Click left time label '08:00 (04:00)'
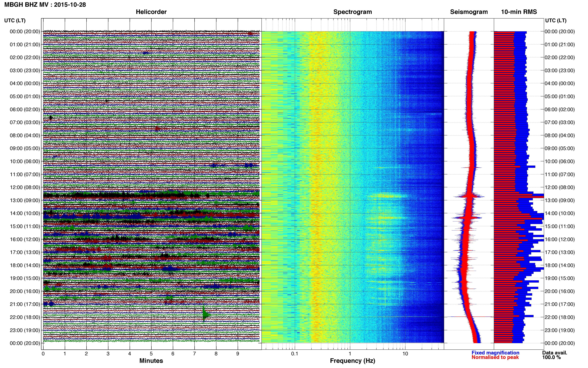 25,135
